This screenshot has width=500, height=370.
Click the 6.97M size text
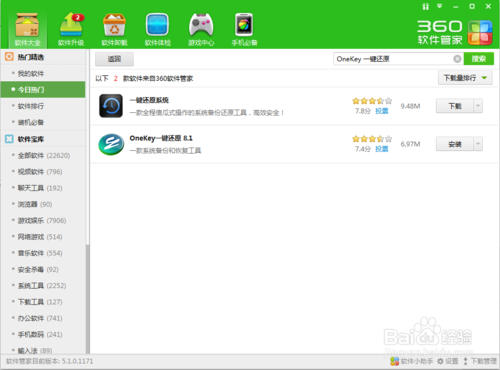tap(410, 144)
